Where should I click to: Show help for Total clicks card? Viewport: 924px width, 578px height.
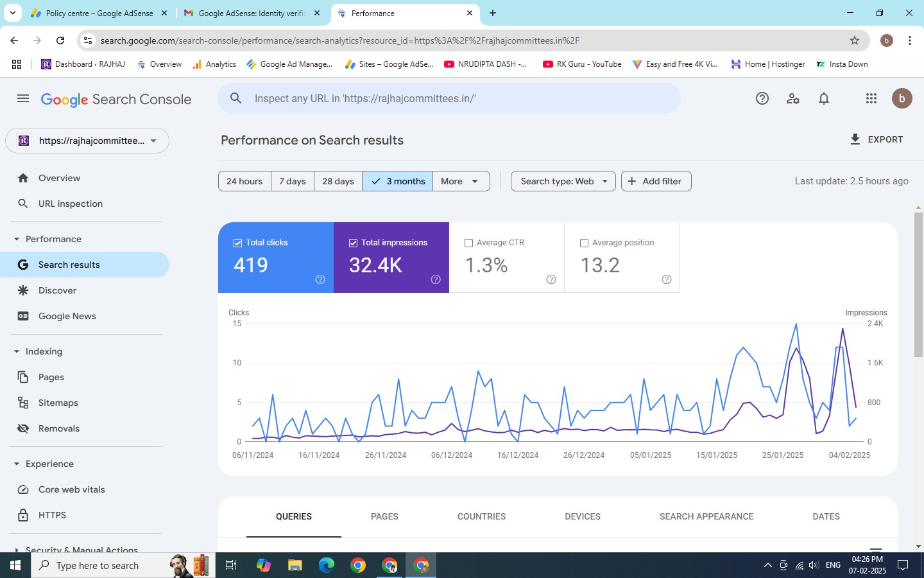click(320, 279)
